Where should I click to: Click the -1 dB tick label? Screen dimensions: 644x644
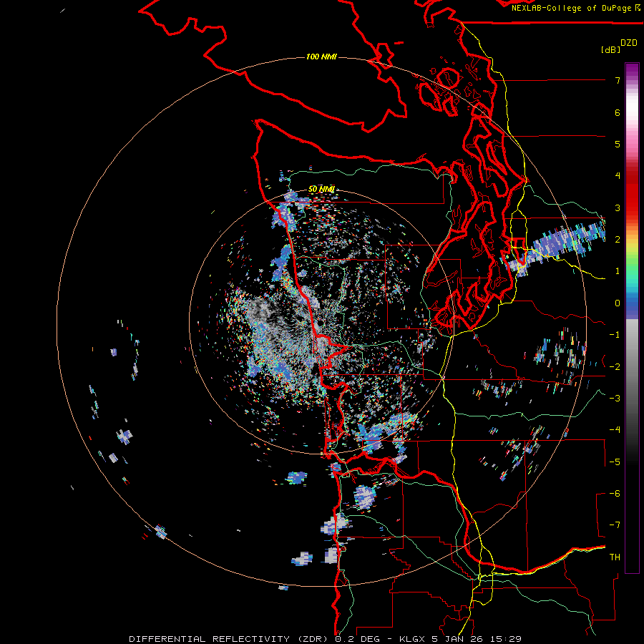pos(615,335)
